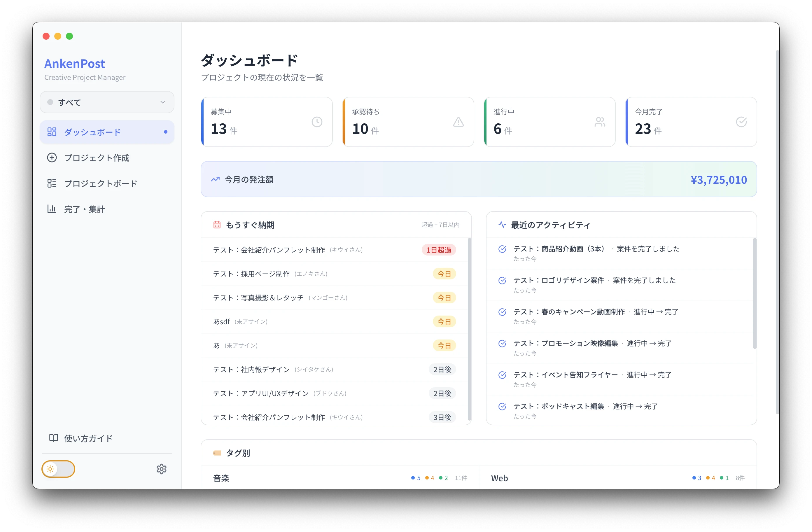Toggle the light/dark theme switch
Viewport: 812px width, 532px height.
(58, 469)
